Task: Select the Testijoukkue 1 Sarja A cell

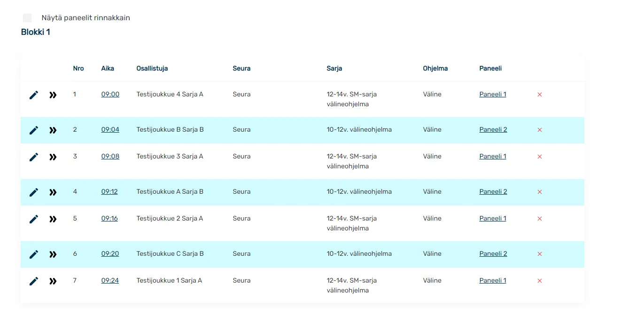Action: (x=169, y=280)
